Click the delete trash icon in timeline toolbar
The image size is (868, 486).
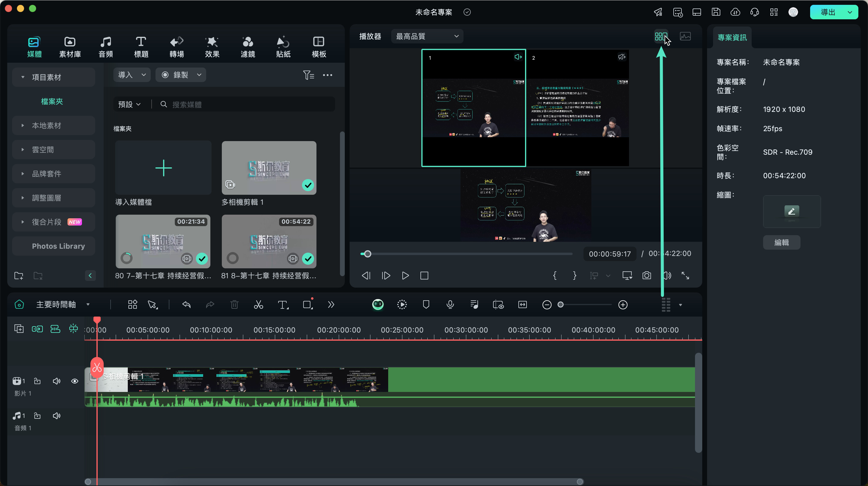coord(234,305)
